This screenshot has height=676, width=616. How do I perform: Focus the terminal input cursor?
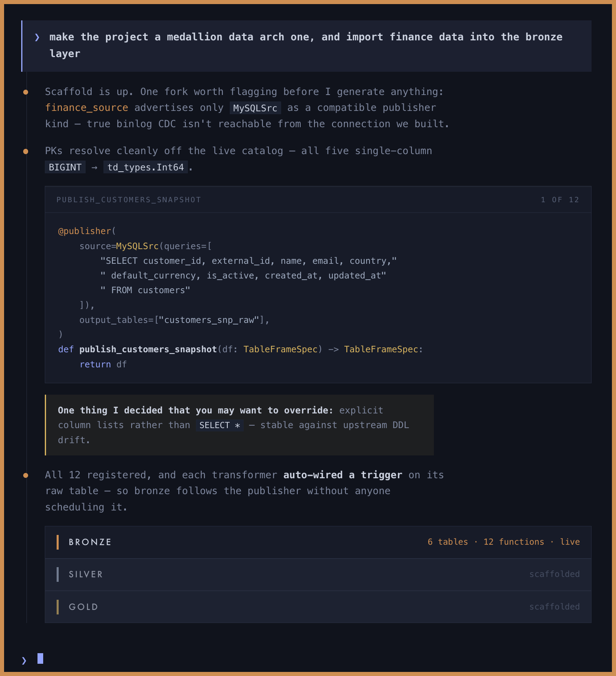40,658
